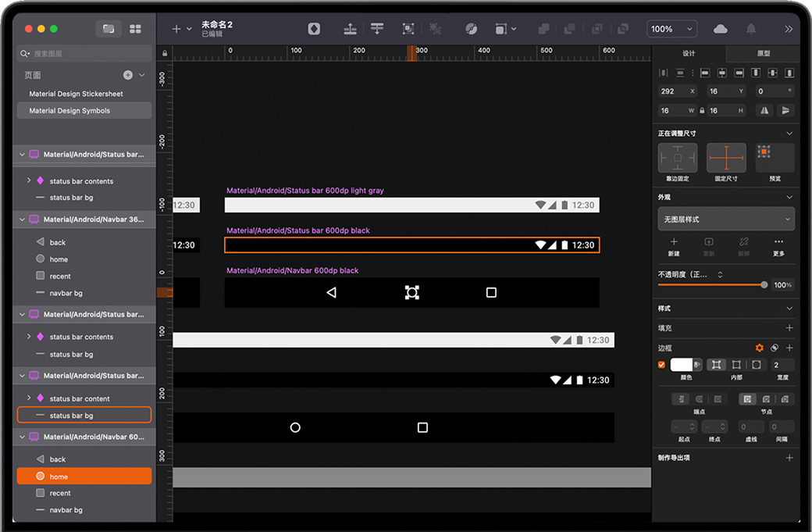Expand the status bar content group
This screenshot has width=812, height=532.
pos(29,398)
